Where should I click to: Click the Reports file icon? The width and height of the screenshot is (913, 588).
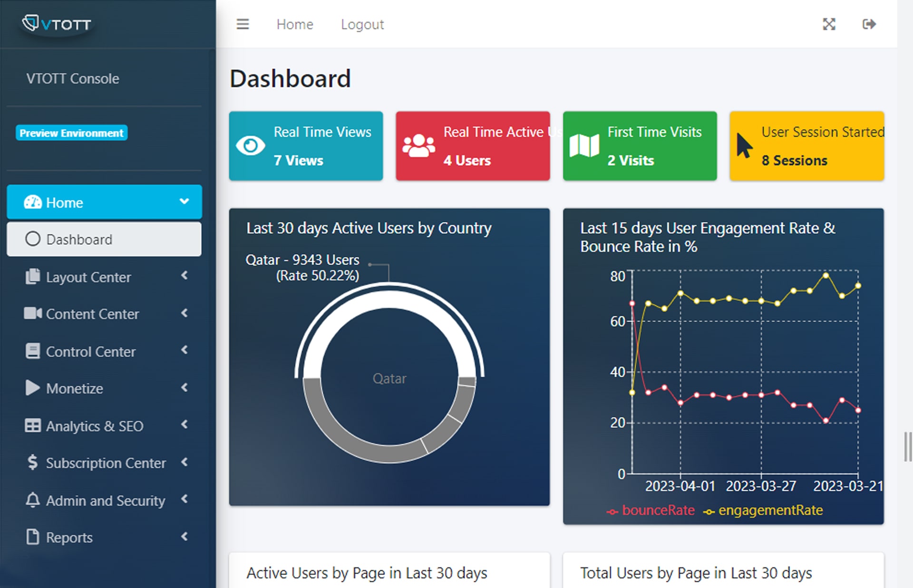click(32, 537)
